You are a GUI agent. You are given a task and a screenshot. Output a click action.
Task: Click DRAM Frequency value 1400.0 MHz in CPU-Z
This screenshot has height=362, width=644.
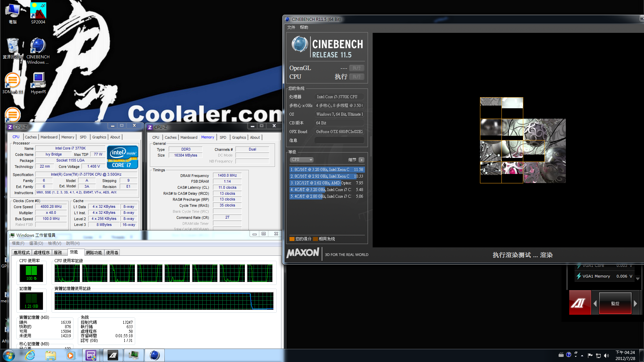coord(227,175)
